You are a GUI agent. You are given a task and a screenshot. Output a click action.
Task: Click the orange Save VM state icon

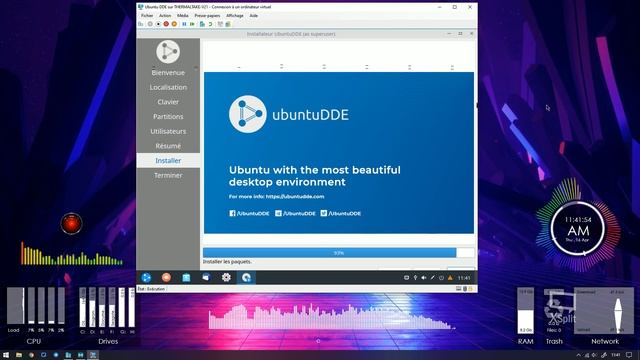tap(174, 24)
